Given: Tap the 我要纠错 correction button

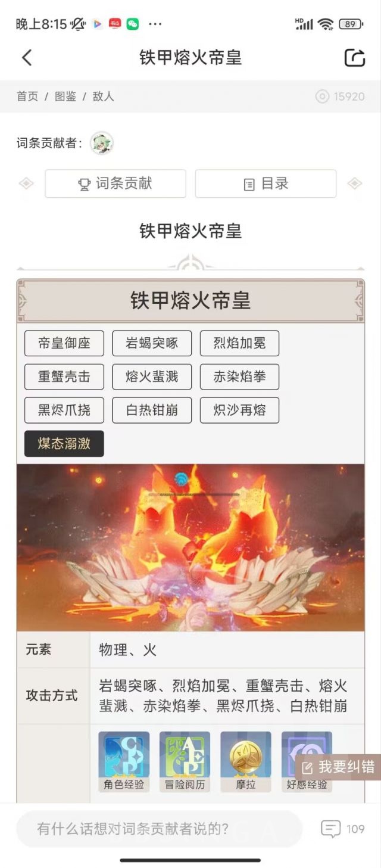Looking at the screenshot, I should tap(338, 766).
